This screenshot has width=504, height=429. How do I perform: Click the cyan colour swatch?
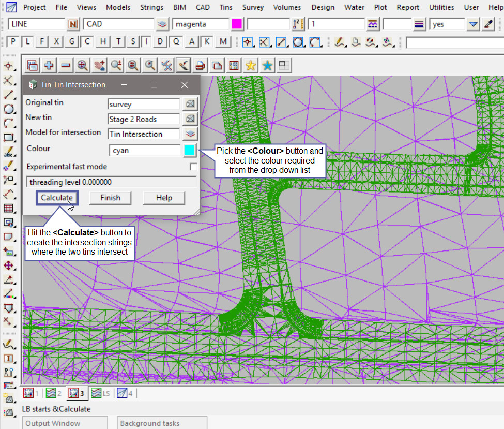190,151
